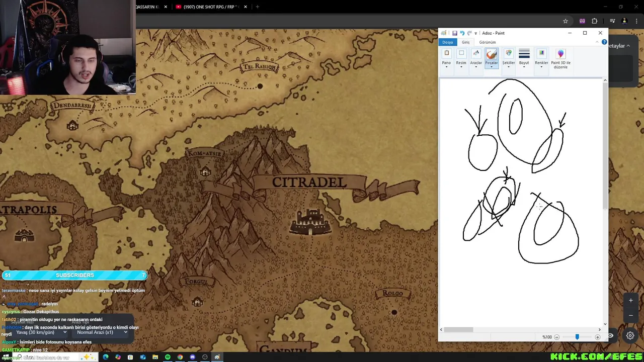
Task: Click the purple extension icon in browser toolbar
Action: (582, 21)
